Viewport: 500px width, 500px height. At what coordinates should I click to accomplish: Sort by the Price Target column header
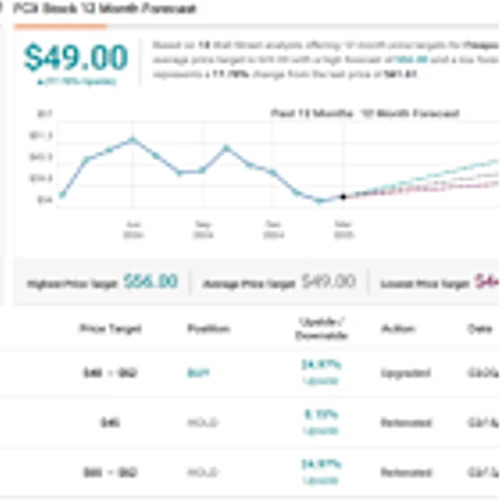[110, 329]
